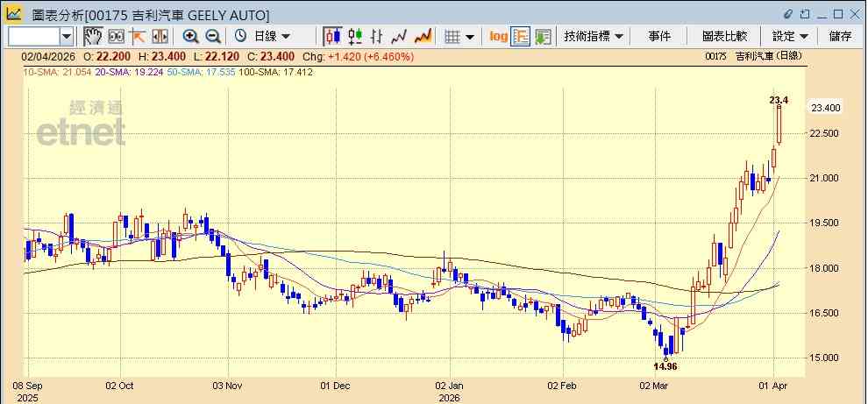The width and height of the screenshot is (868, 404).
Task: Click the horizontal expand arrows icon
Action: tap(160, 37)
